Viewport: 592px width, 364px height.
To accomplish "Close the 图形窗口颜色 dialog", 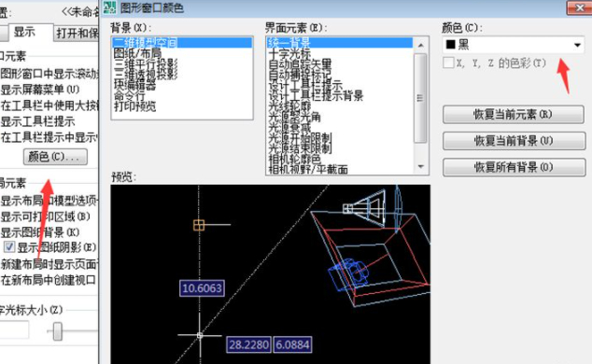I will pos(580,7).
